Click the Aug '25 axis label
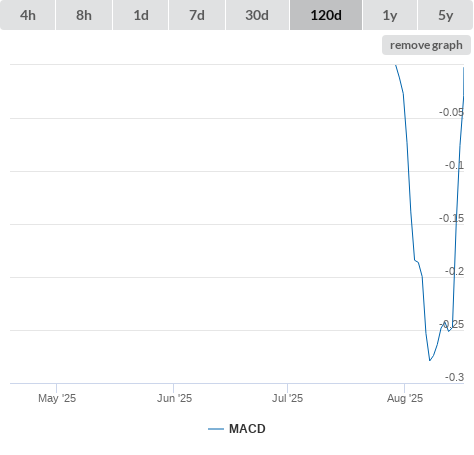Screen dimensions: 474x455 [405, 398]
